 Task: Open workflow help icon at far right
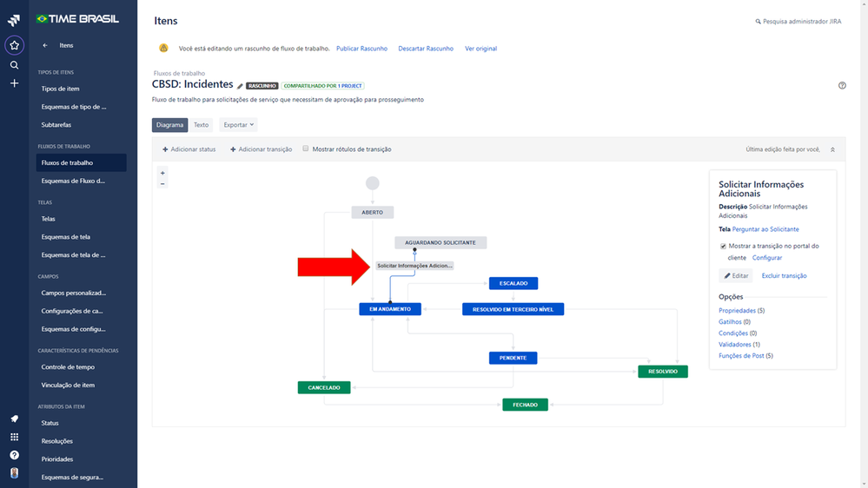[x=842, y=85]
